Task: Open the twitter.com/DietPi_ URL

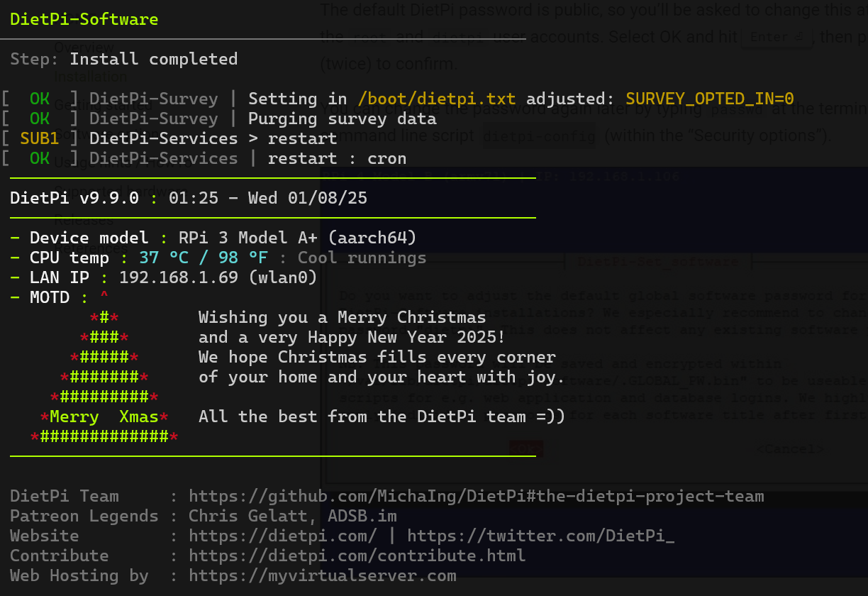Action: [540, 536]
